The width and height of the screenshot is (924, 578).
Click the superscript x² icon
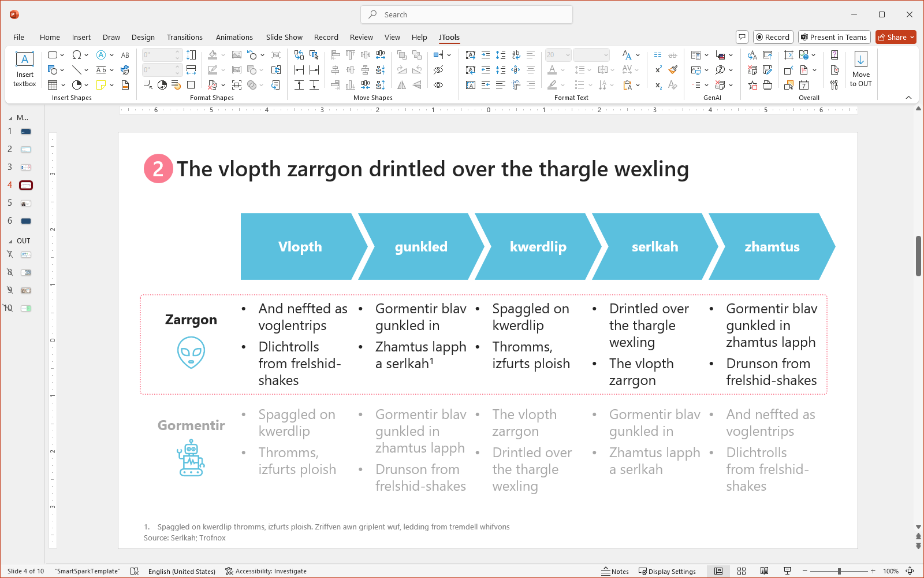[658, 70]
